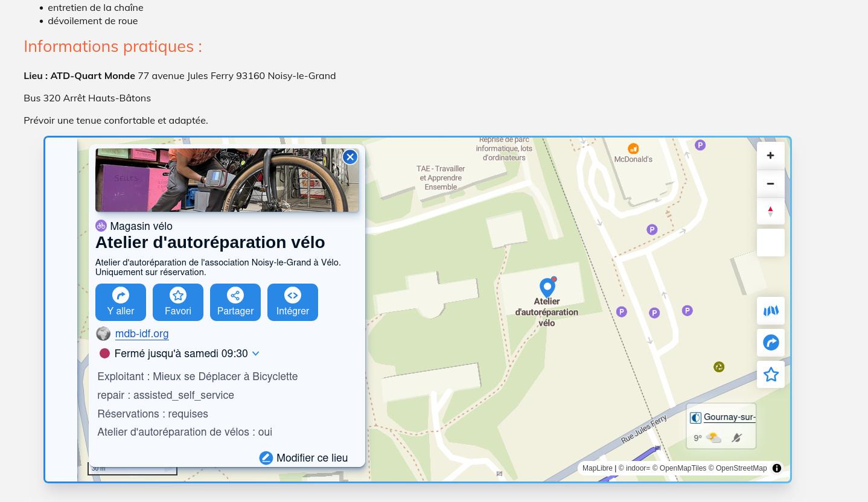
Task: Select the Atelier d'autoréparation map pin
Action: tap(547, 287)
